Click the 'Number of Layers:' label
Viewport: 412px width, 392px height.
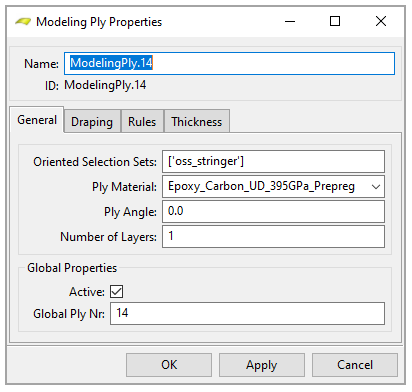click(x=108, y=237)
